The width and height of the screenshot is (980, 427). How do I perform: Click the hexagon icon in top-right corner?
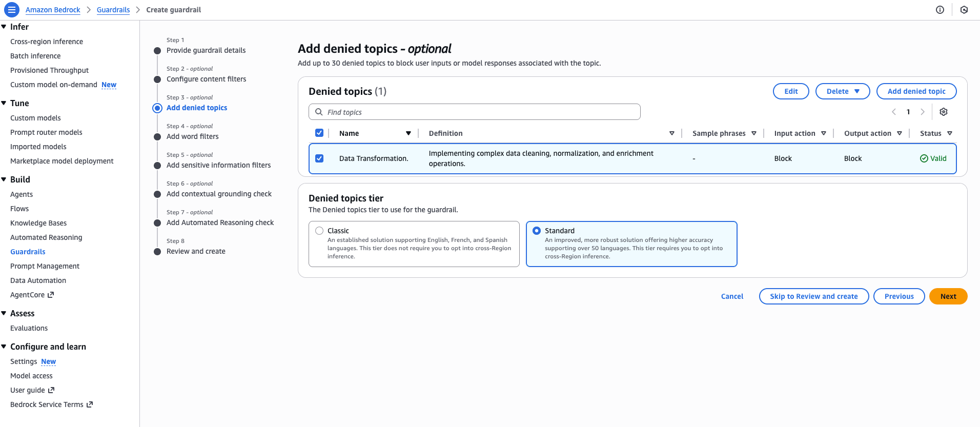click(964, 10)
